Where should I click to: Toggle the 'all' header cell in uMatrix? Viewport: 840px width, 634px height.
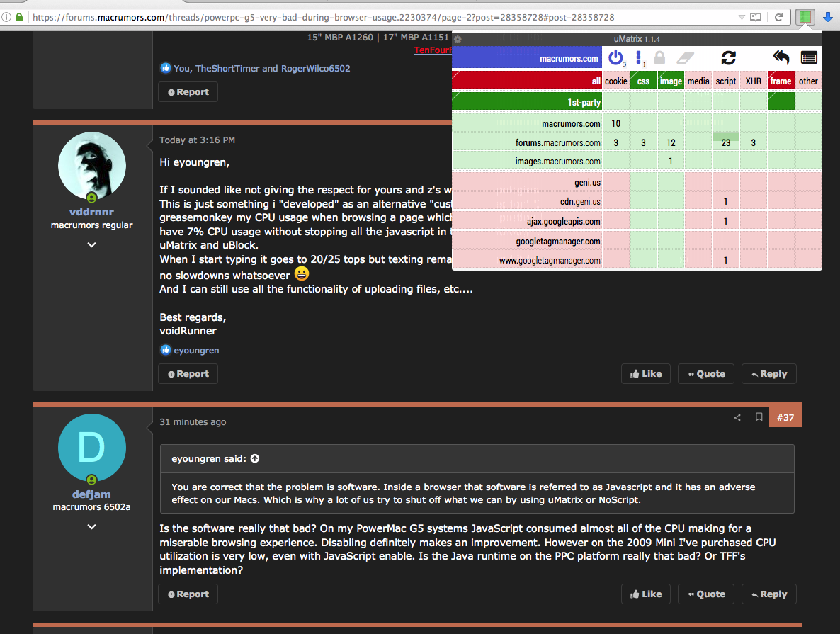tap(527, 81)
